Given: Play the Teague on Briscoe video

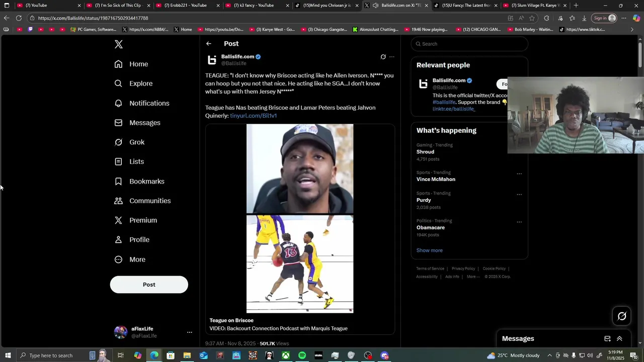Looking at the screenshot, I should coord(300,219).
